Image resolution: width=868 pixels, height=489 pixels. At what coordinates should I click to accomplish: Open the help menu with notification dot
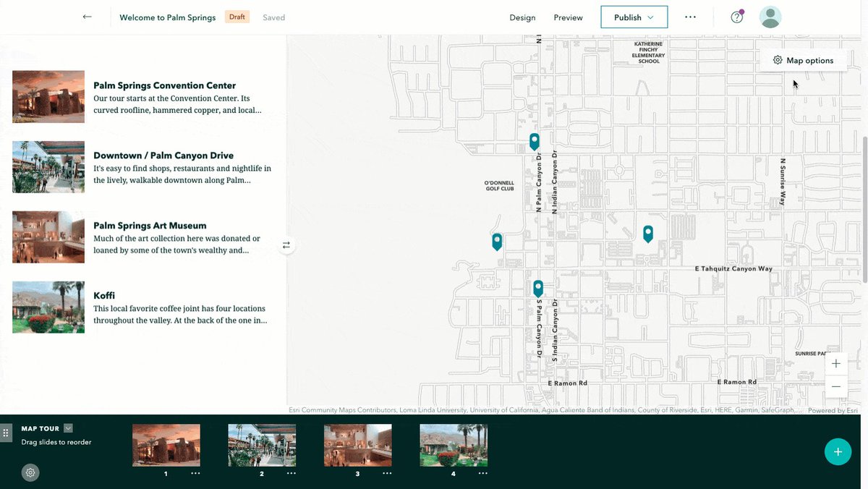[736, 16]
